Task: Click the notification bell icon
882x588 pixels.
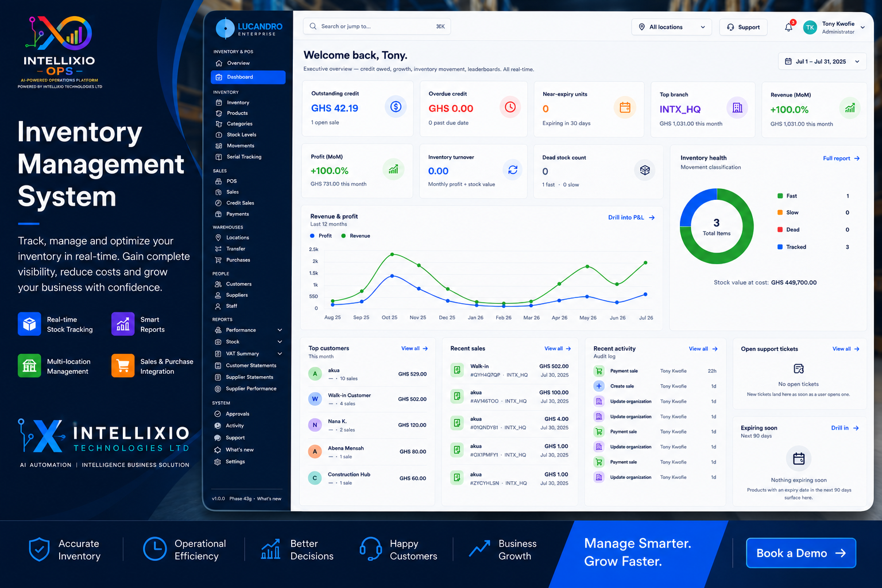Action: click(789, 27)
